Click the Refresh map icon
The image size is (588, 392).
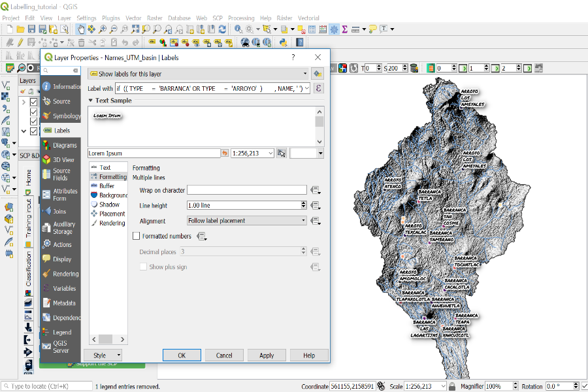pyautogui.click(x=222, y=29)
